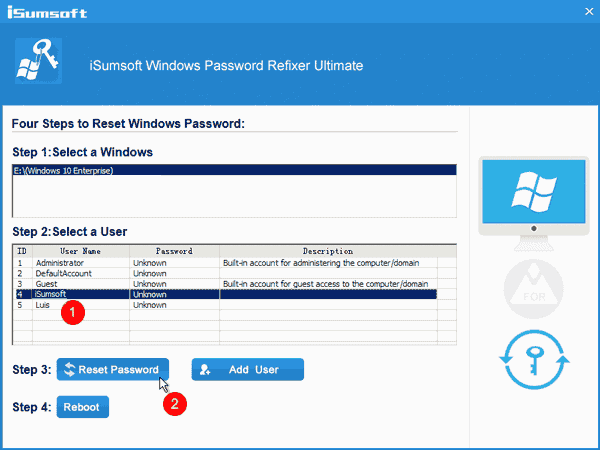Click the iSumsoft title bar logo
The height and width of the screenshot is (450, 600).
[x=47, y=12]
